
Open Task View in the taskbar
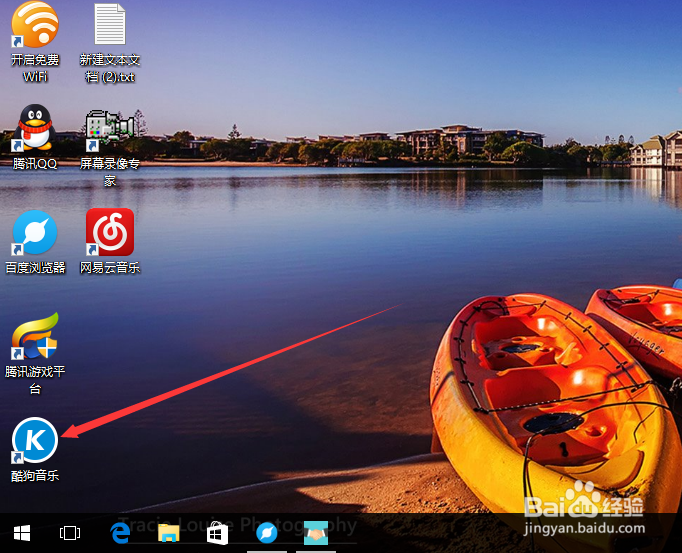[x=70, y=533]
